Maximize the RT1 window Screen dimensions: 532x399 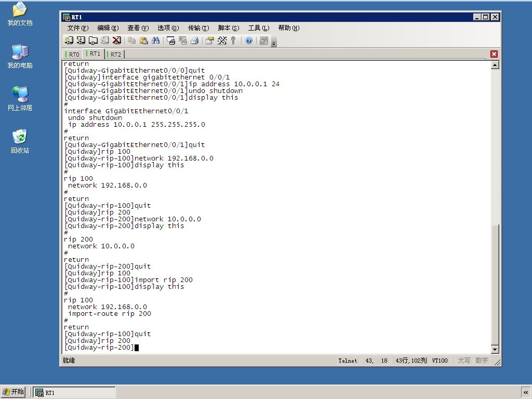click(x=486, y=17)
